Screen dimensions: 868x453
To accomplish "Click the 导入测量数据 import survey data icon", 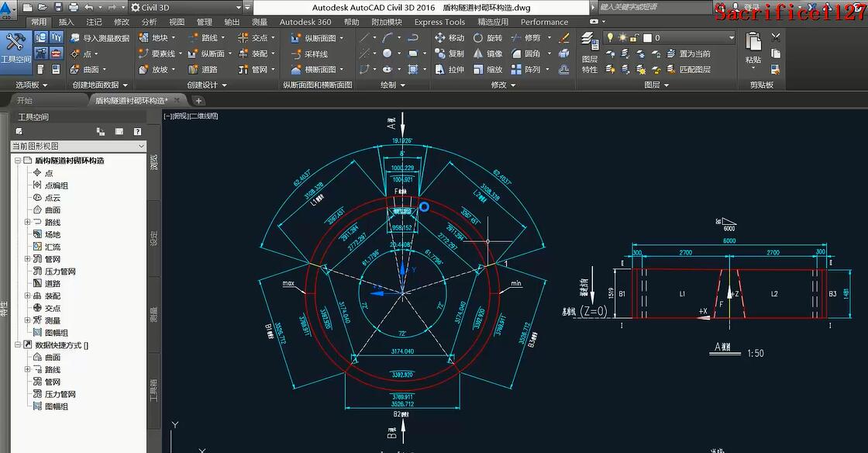I will coord(75,37).
